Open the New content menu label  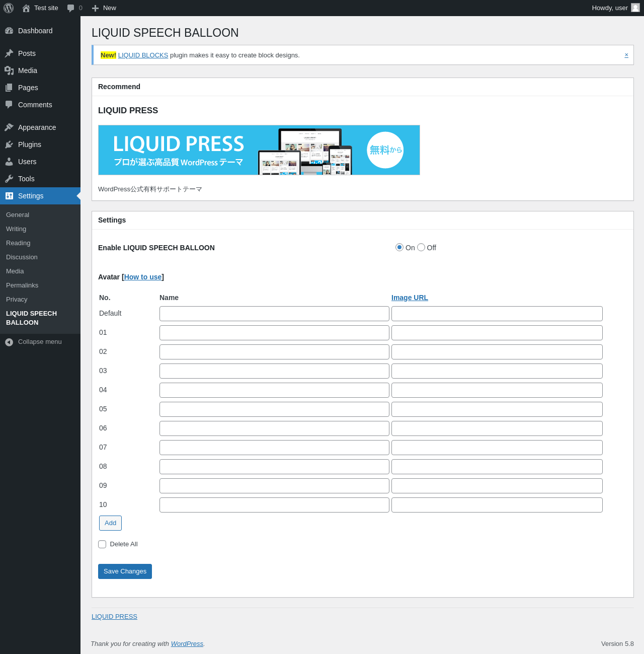click(110, 8)
